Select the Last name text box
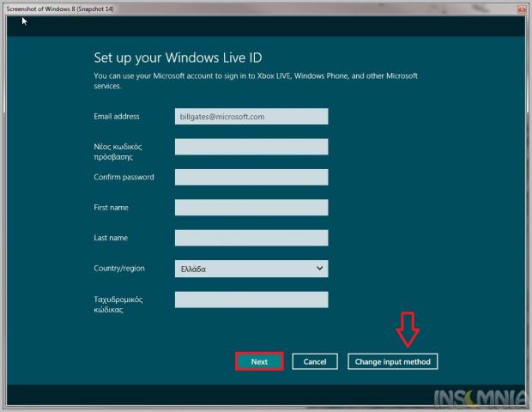532x412 pixels. [251, 238]
